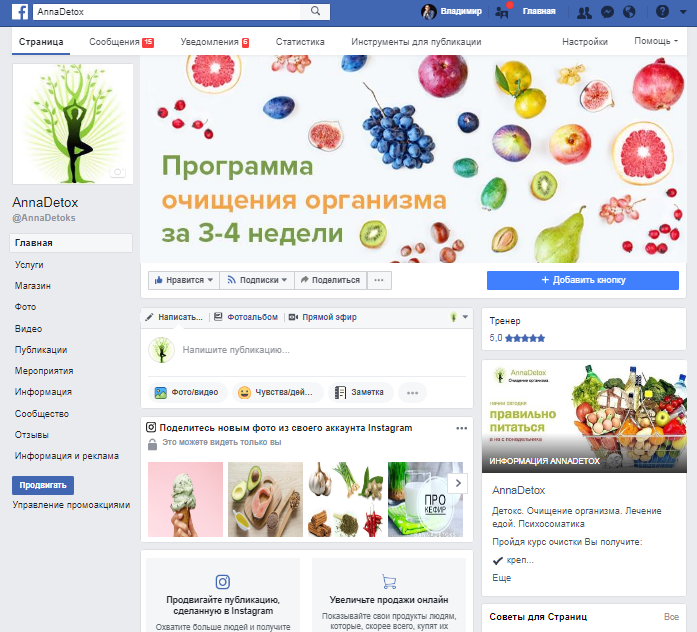The width and height of the screenshot is (697, 632).
Task: Open the account menu arrow in the top bar
Action: tap(683, 12)
